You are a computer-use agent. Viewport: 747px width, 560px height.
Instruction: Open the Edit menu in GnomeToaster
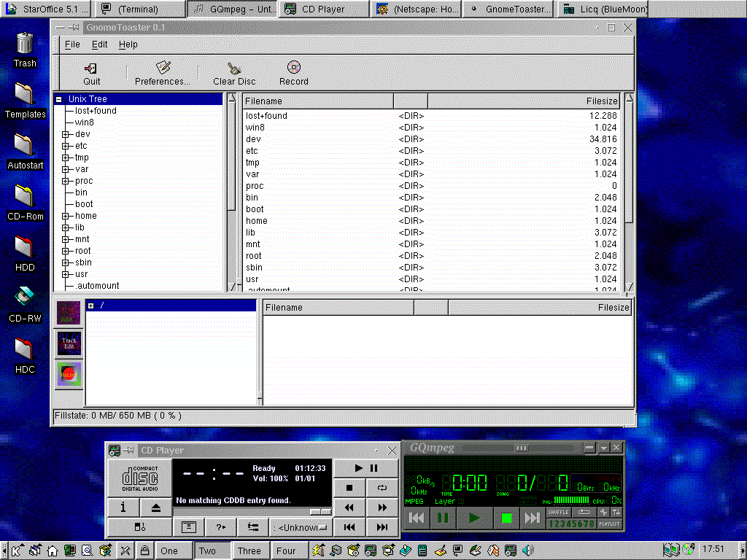[x=99, y=44]
